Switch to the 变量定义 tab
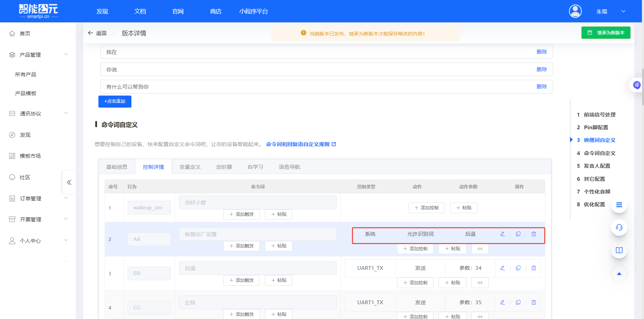The image size is (644, 319). pyautogui.click(x=190, y=167)
